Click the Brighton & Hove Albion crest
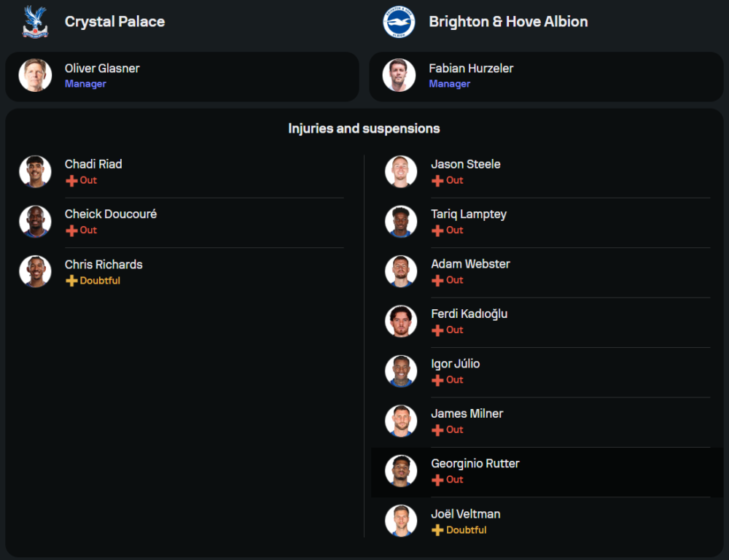Image resolution: width=729 pixels, height=560 pixels. 399,22
